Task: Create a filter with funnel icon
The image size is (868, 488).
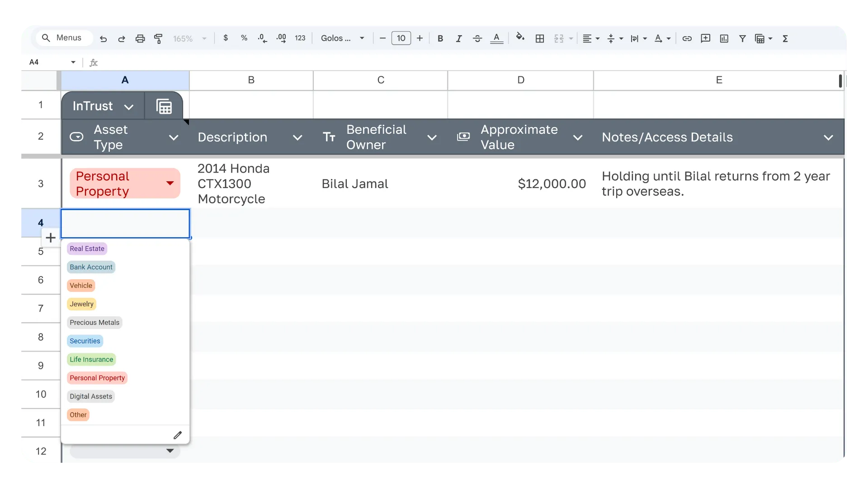Action: tap(742, 39)
